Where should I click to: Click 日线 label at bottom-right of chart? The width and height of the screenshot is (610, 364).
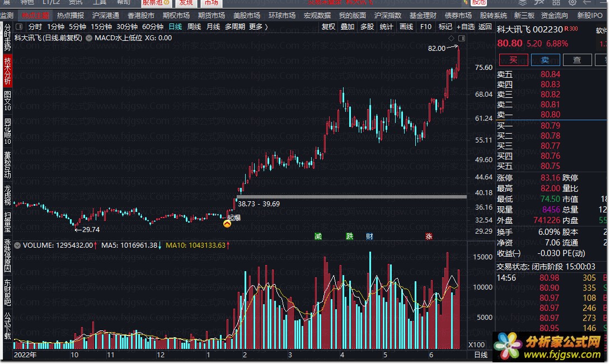[481, 355]
